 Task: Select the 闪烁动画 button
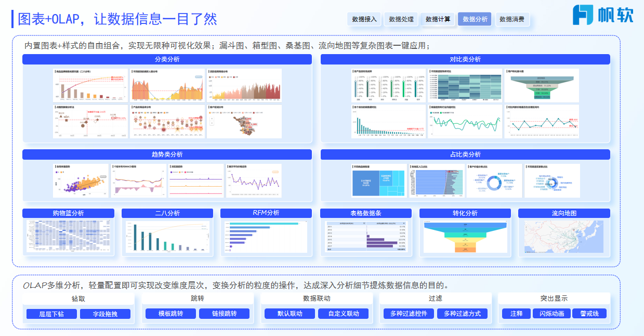[552, 314]
